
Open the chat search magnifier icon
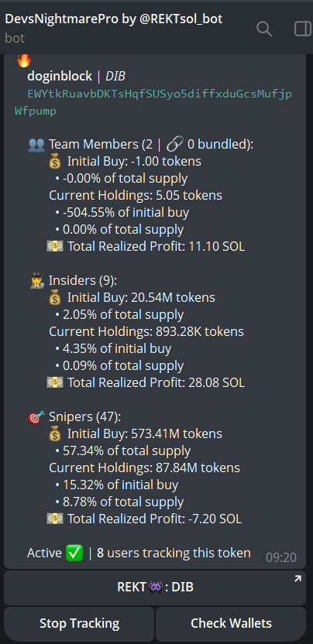click(x=264, y=29)
